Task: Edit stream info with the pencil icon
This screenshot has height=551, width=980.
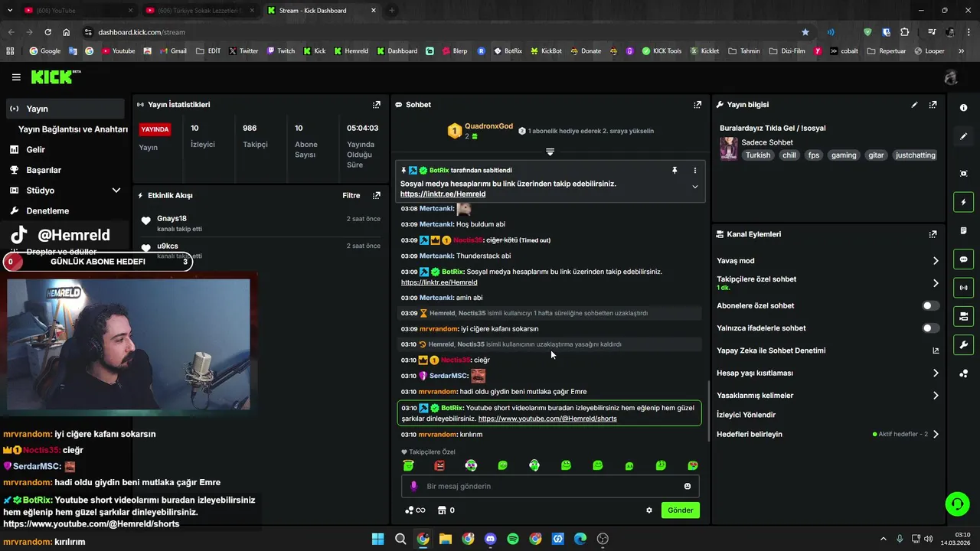Action: pyautogui.click(x=914, y=105)
